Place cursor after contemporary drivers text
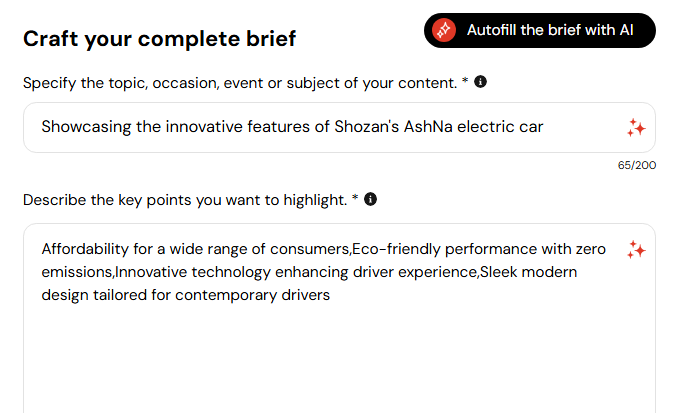This screenshot has width=681, height=413. (x=331, y=295)
